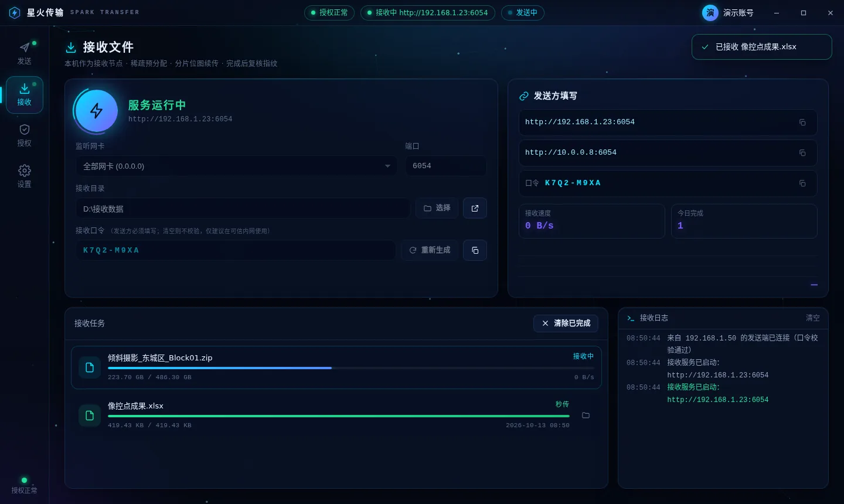Click the 已接收 像控点成果.xlsx notification
This screenshot has height=504, width=844.
tap(762, 47)
